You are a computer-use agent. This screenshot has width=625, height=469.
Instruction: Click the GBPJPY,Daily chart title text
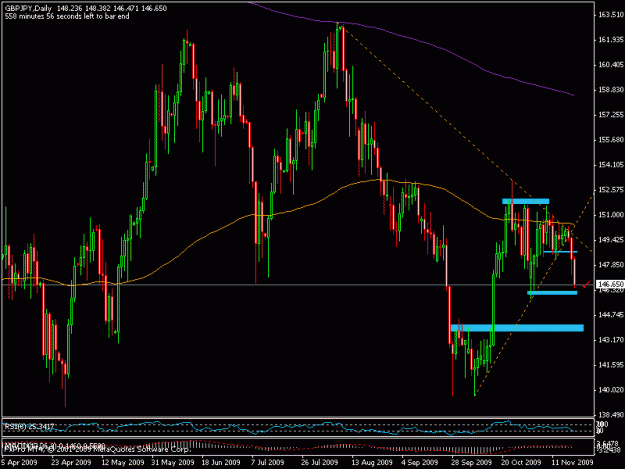pyautogui.click(x=28, y=8)
